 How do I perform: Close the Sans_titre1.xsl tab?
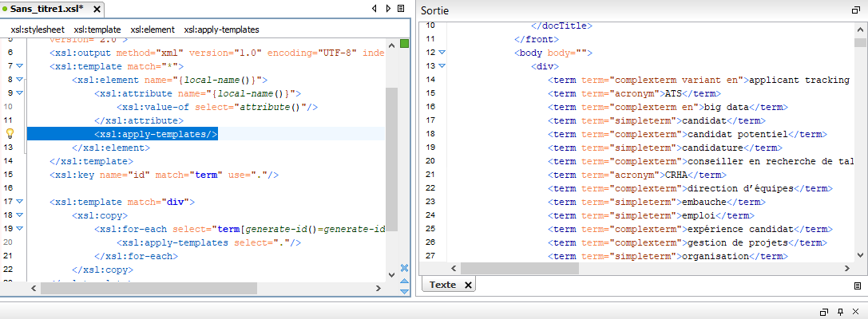97,10
